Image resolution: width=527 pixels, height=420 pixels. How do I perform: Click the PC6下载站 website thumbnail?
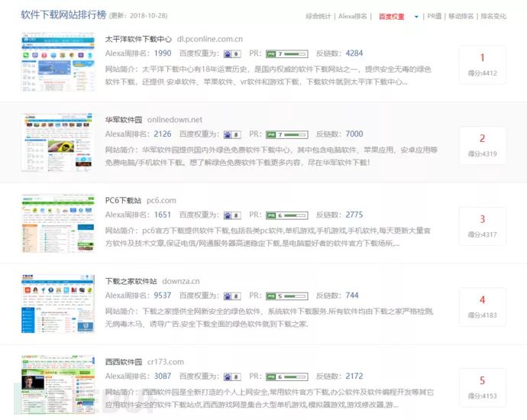click(x=58, y=223)
